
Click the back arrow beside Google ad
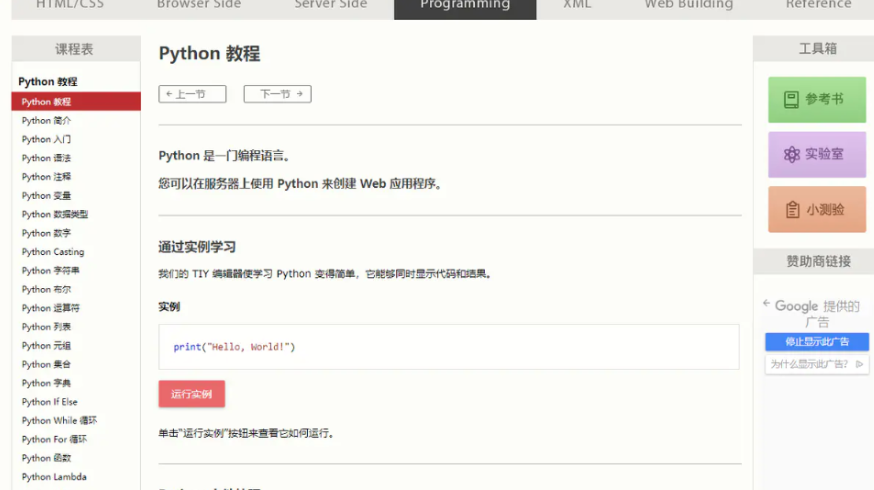pyautogui.click(x=766, y=303)
